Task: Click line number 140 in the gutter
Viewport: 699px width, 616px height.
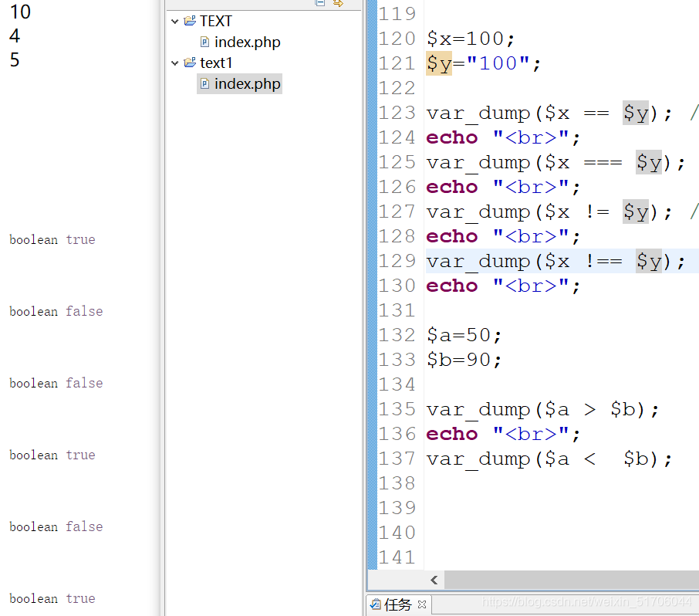Action: [x=397, y=533]
